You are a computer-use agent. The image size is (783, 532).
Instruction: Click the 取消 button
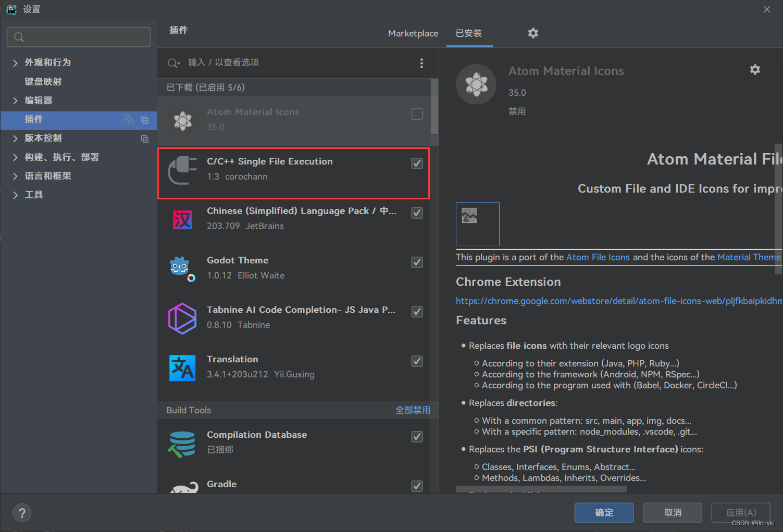click(x=673, y=513)
